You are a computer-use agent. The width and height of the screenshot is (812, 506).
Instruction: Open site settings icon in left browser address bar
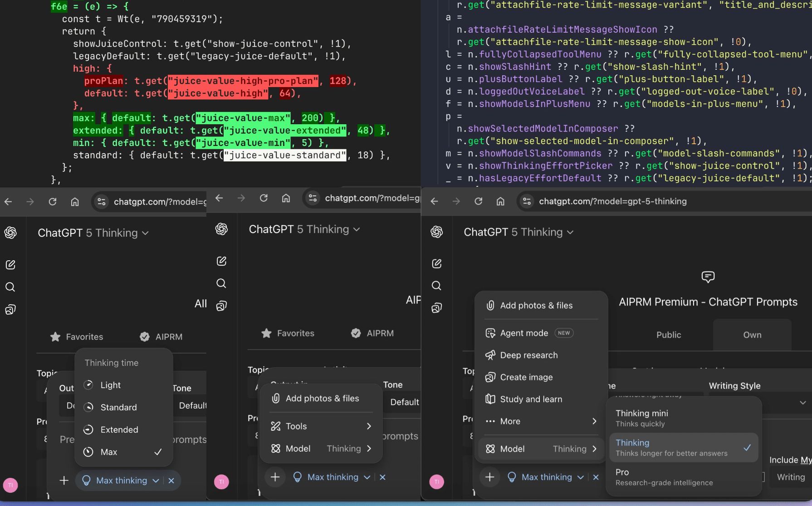(102, 202)
